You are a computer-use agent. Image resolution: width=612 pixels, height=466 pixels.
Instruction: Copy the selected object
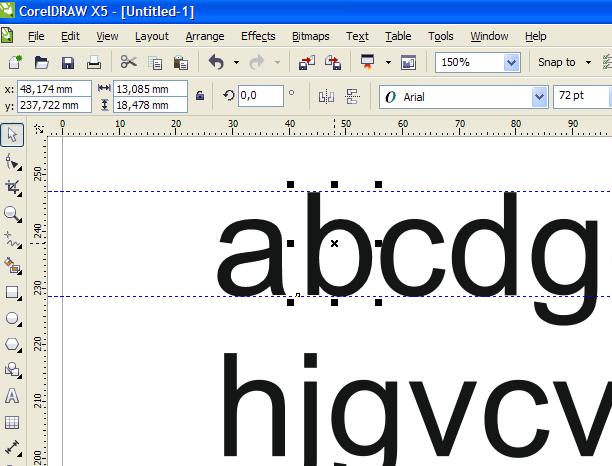[x=155, y=62]
